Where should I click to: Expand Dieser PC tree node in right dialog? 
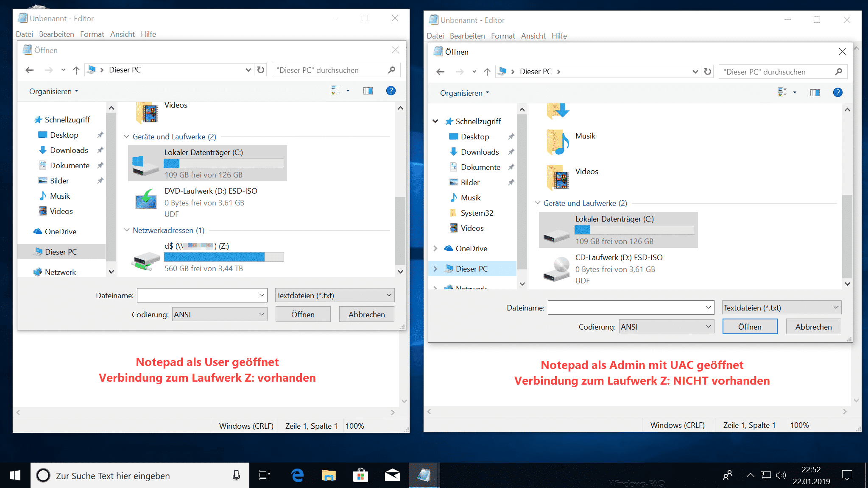(435, 269)
